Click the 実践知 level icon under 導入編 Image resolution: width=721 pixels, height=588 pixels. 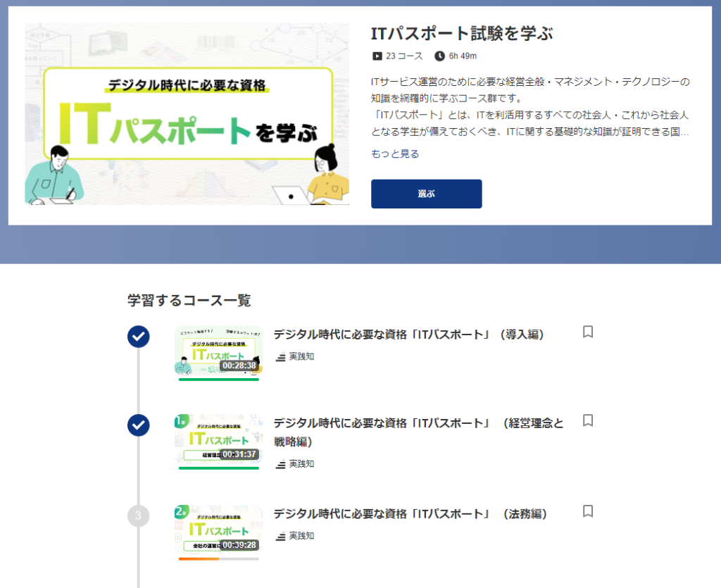click(281, 356)
